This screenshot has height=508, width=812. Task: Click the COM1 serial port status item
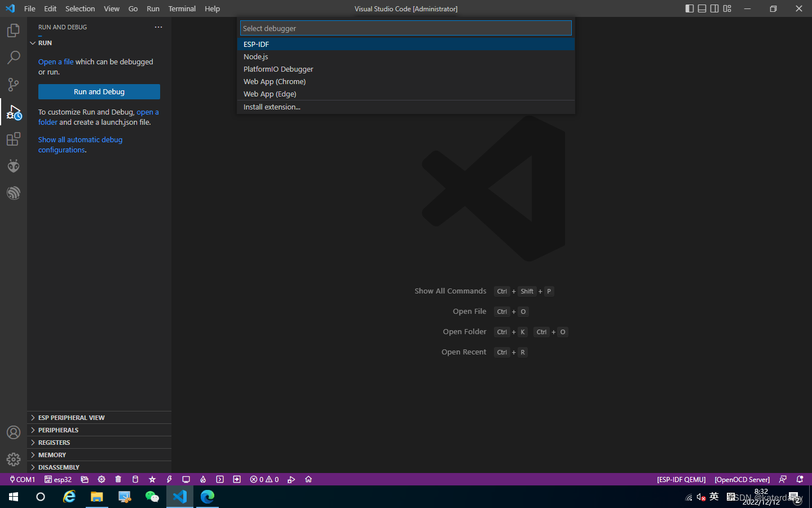[x=23, y=479]
